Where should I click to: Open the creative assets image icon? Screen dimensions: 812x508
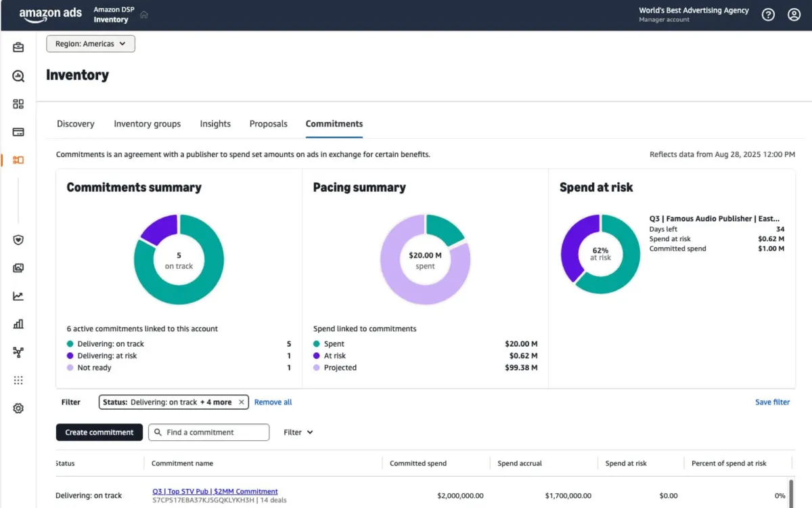18,268
